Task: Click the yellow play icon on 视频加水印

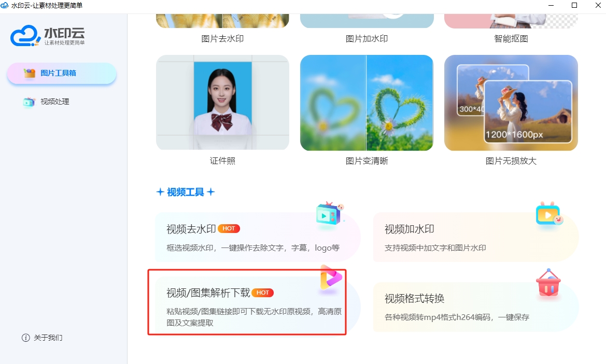Action: [x=549, y=214]
